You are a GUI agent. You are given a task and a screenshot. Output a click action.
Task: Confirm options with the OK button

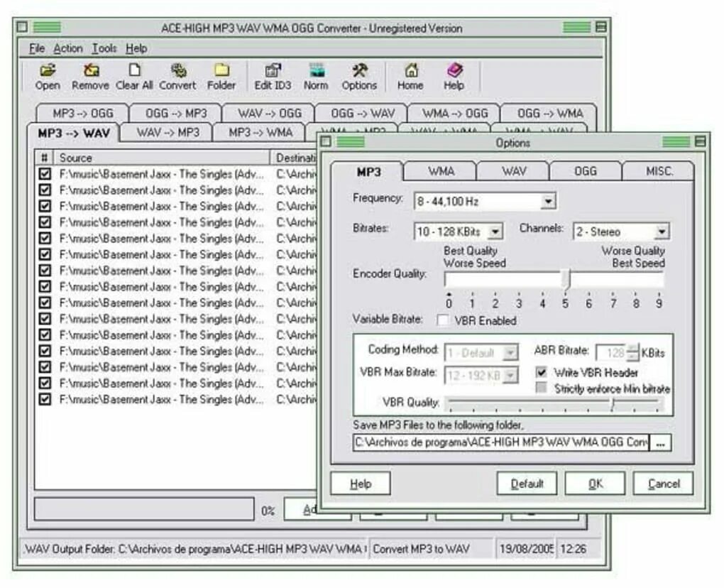pyautogui.click(x=596, y=484)
